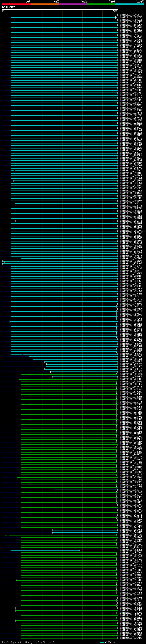146x644 pixels.
Task: Select hit label UniRef100_P45739
Action: coord(131,161)
